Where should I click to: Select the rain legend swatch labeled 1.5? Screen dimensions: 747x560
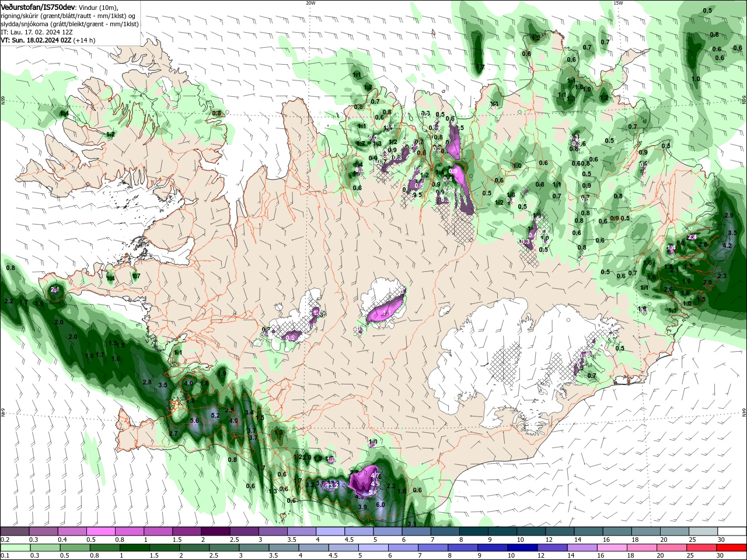pos(165,548)
